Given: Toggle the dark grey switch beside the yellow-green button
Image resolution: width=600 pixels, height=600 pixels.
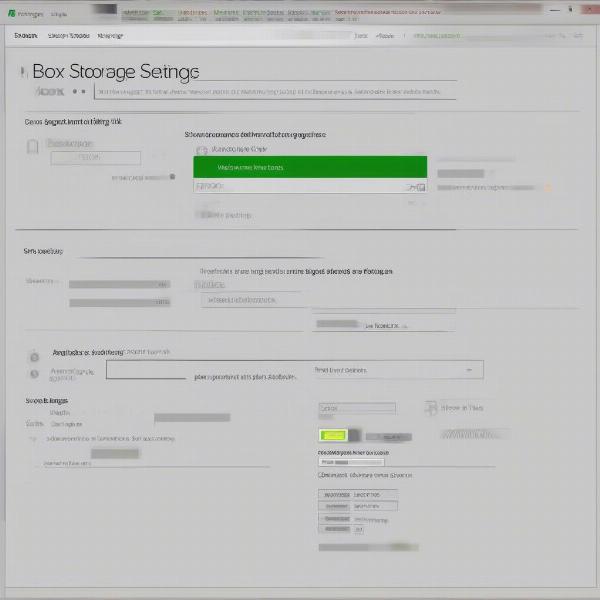Looking at the screenshot, I should click(x=354, y=435).
